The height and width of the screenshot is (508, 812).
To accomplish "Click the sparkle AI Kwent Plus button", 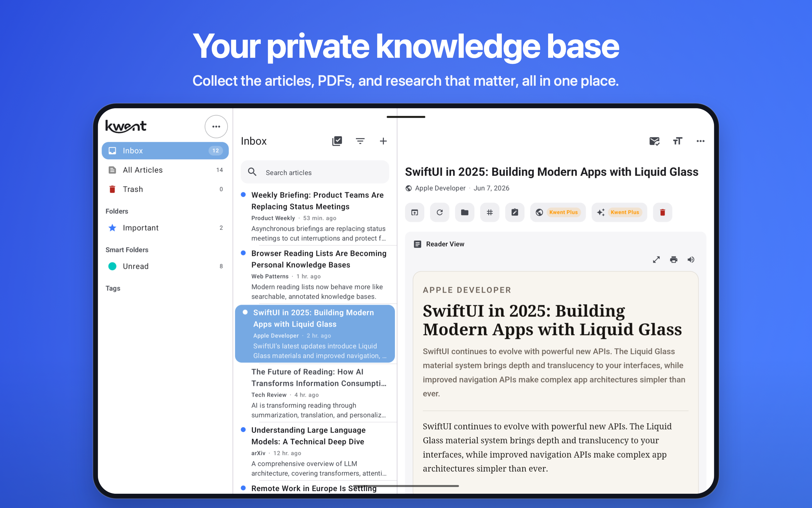I will (x=619, y=212).
